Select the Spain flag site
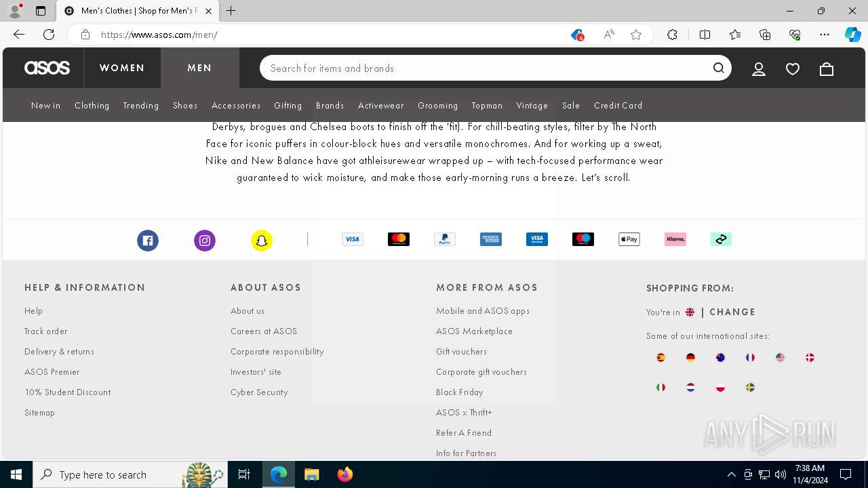Viewport: 868px width, 488px height. click(660, 358)
